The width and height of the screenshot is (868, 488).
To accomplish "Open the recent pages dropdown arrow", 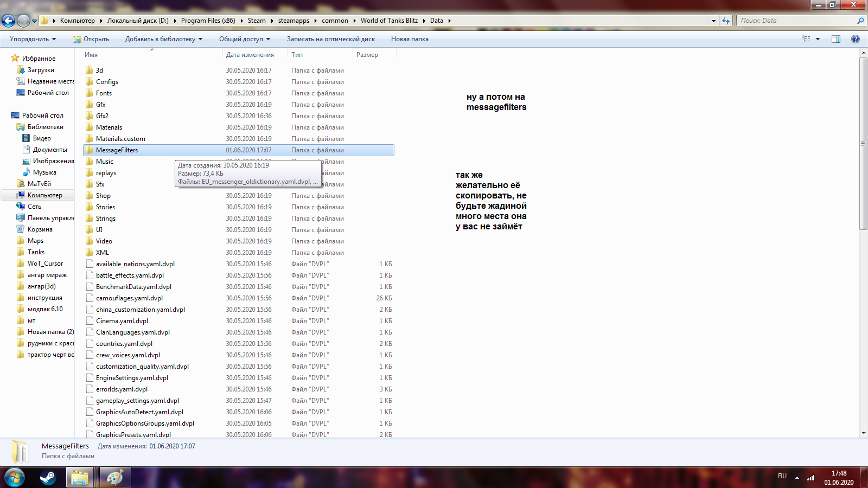I will pyautogui.click(x=34, y=21).
